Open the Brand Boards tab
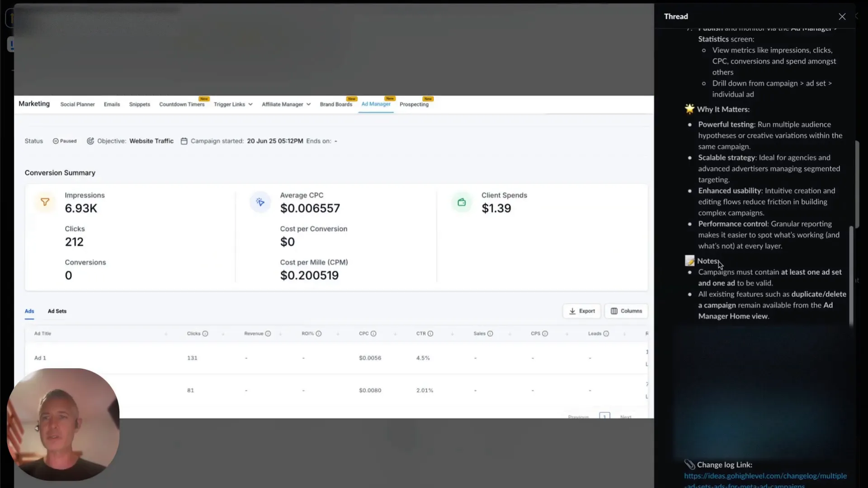Screen dimensions: 868x488 336,104
